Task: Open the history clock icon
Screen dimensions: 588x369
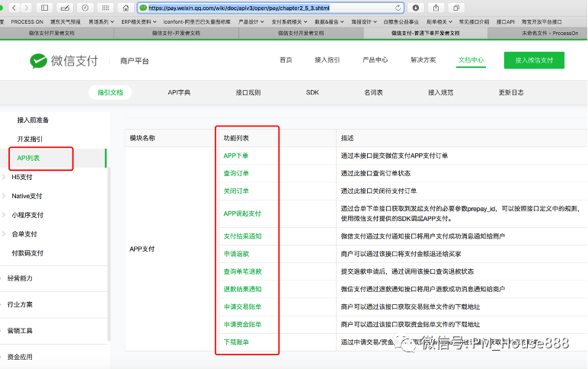Action: pos(85,8)
